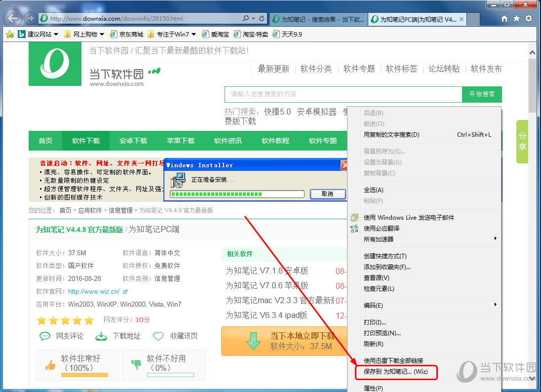Viewport: 541px width, 392px height.
Task: Click the browser Forward arrow button
Action: pos(31,18)
